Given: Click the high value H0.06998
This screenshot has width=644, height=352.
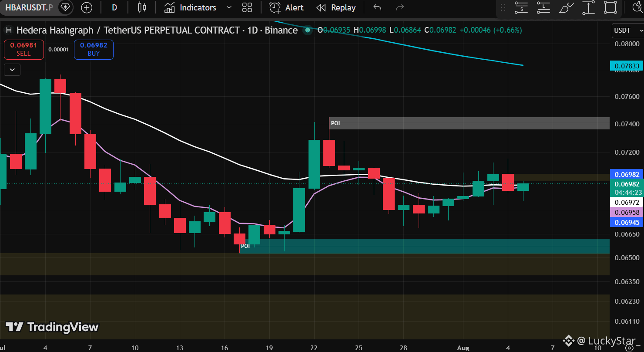Looking at the screenshot, I should [x=369, y=30].
